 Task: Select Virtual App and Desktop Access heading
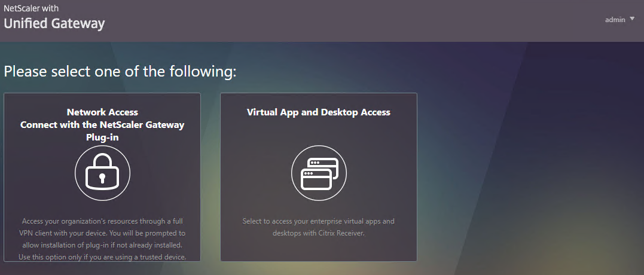pyautogui.click(x=319, y=112)
